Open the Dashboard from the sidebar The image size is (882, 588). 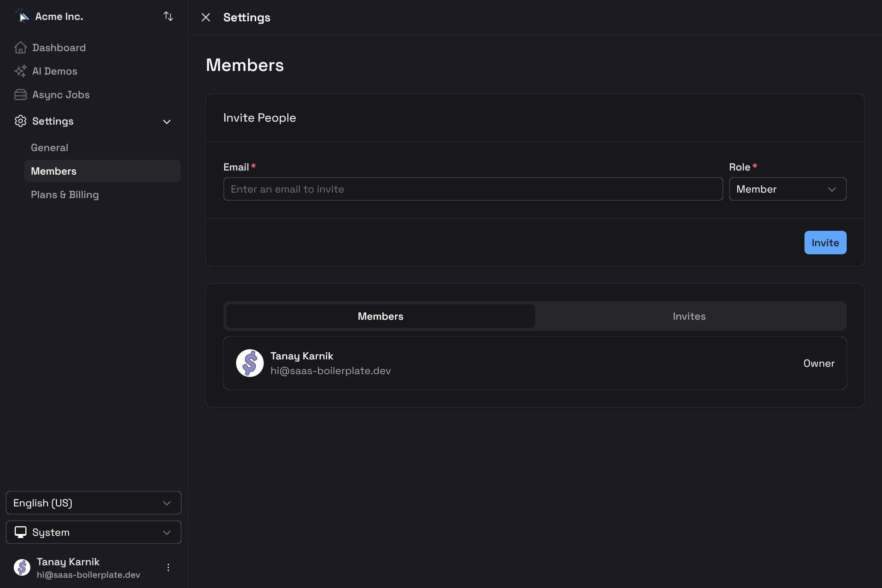pyautogui.click(x=59, y=47)
